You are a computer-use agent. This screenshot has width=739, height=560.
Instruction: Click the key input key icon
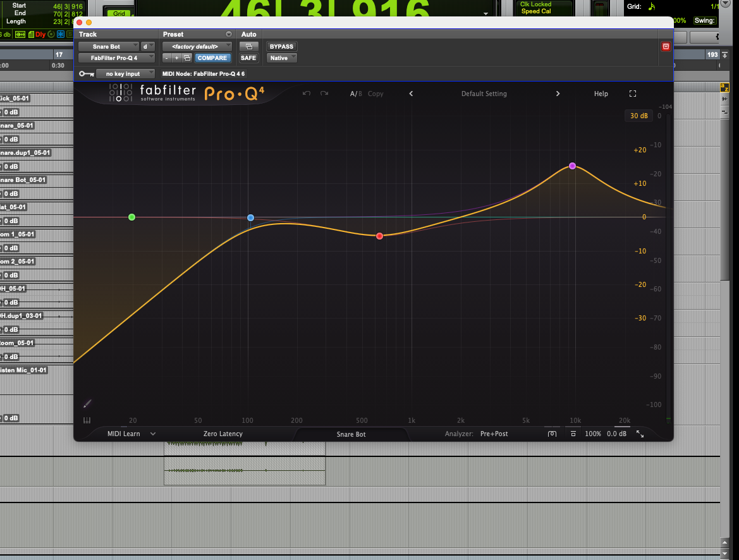coord(86,73)
